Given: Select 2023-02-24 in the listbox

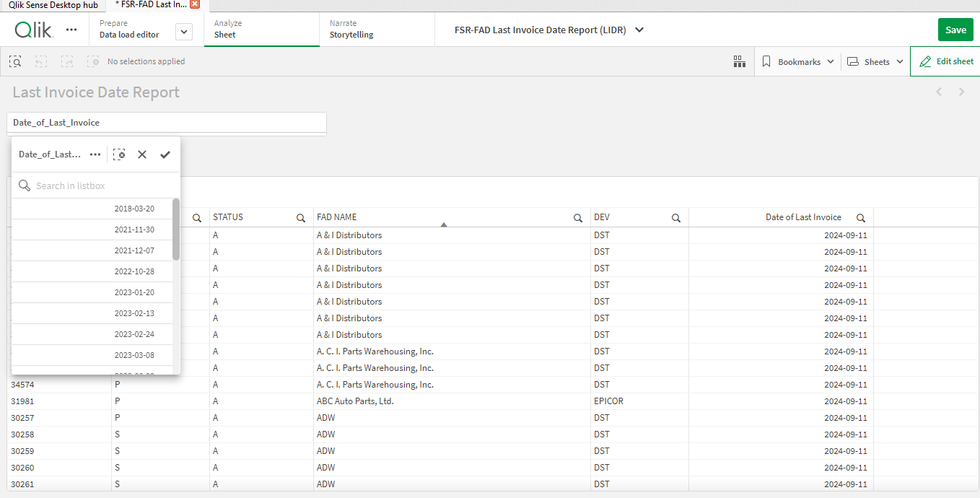Looking at the screenshot, I should click(92, 334).
